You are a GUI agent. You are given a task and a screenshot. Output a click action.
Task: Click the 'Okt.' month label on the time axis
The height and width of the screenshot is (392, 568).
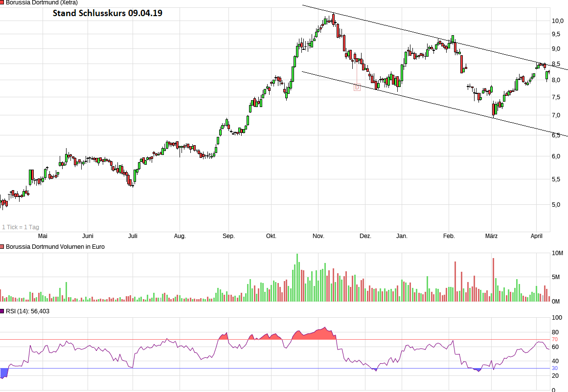tap(272, 236)
